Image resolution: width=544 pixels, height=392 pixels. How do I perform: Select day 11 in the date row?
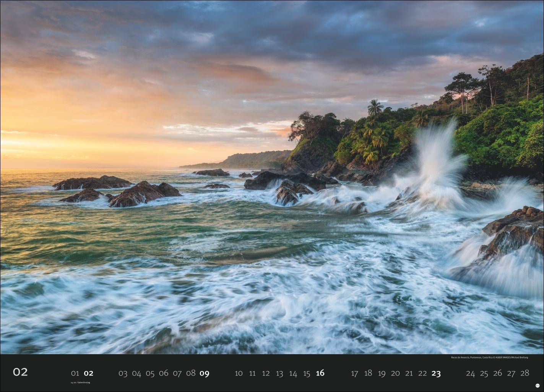coord(252,373)
